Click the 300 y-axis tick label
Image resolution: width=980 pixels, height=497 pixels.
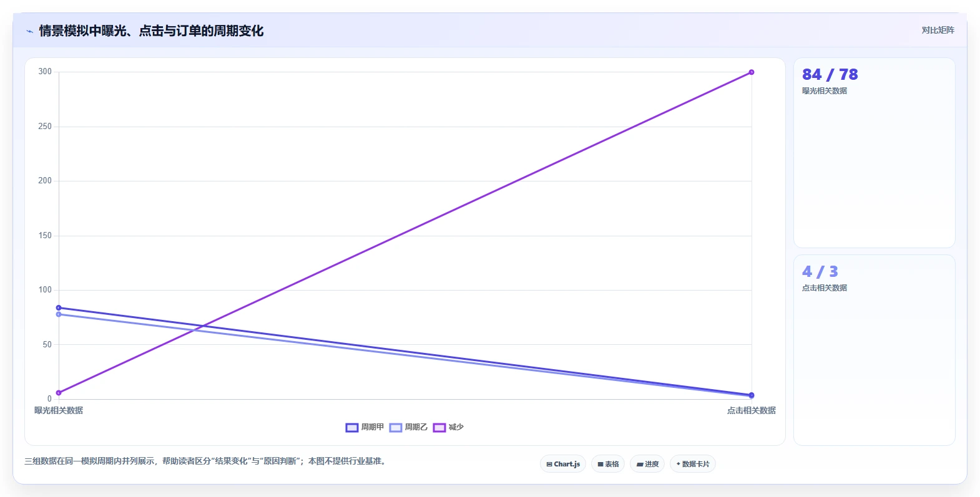[45, 72]
